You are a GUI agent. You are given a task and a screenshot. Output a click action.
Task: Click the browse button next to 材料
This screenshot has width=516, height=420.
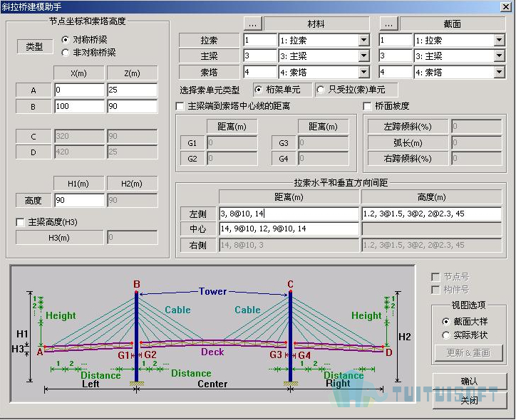point(253,23)
